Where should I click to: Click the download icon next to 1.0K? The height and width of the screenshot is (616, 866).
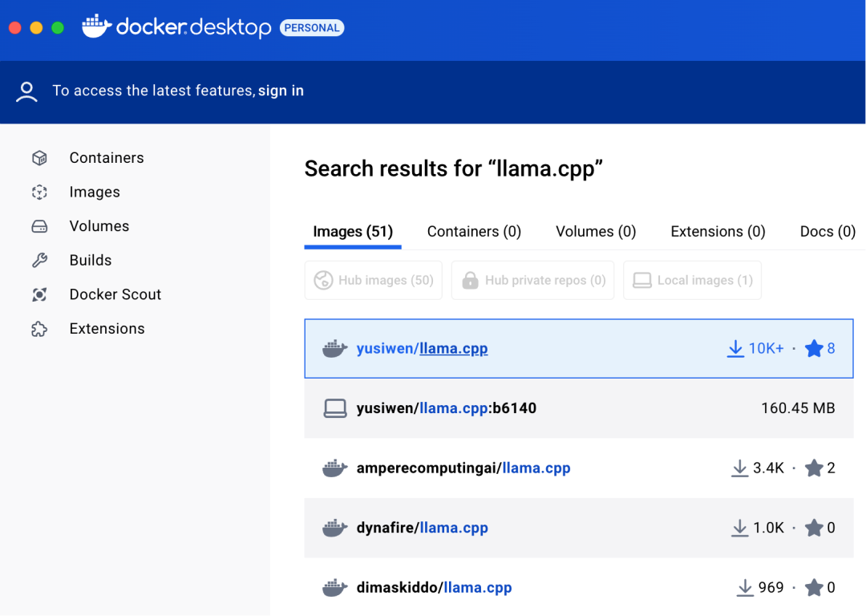739,528
